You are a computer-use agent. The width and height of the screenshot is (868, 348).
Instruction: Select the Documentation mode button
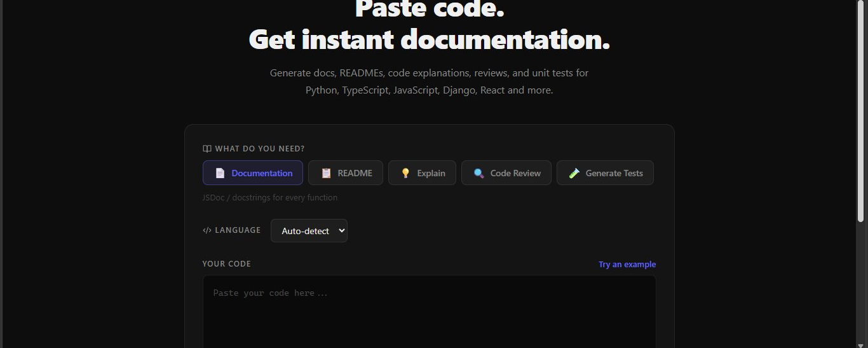[x=252, y=173]
